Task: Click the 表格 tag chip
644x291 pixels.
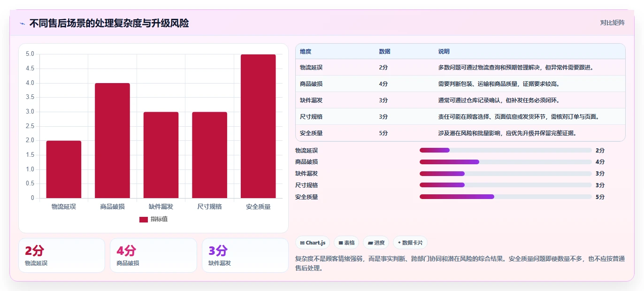Action: pos(346,243)
